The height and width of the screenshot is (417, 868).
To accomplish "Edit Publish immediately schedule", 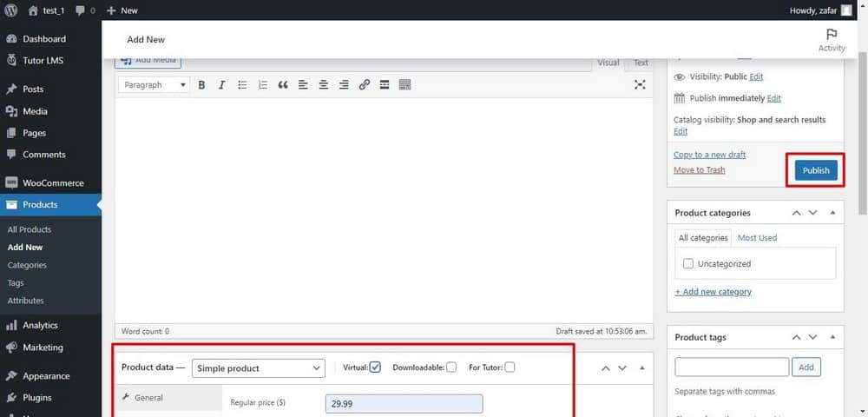I will 774,98.
